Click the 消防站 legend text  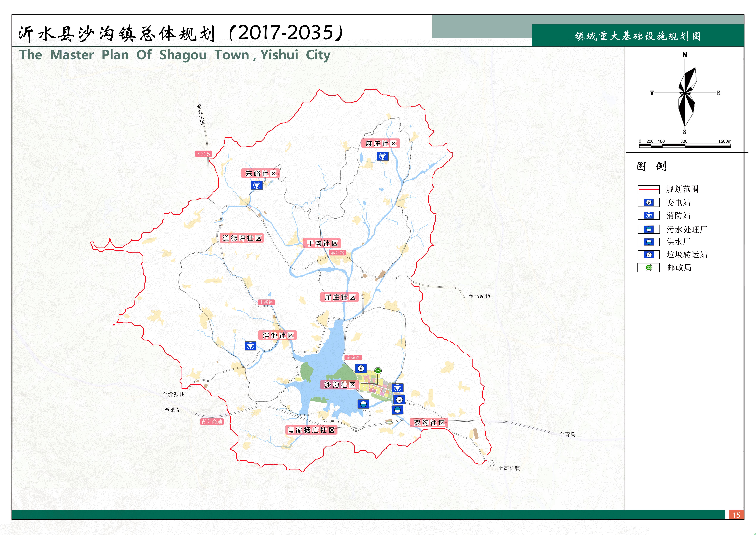click(x=678, y=216)
